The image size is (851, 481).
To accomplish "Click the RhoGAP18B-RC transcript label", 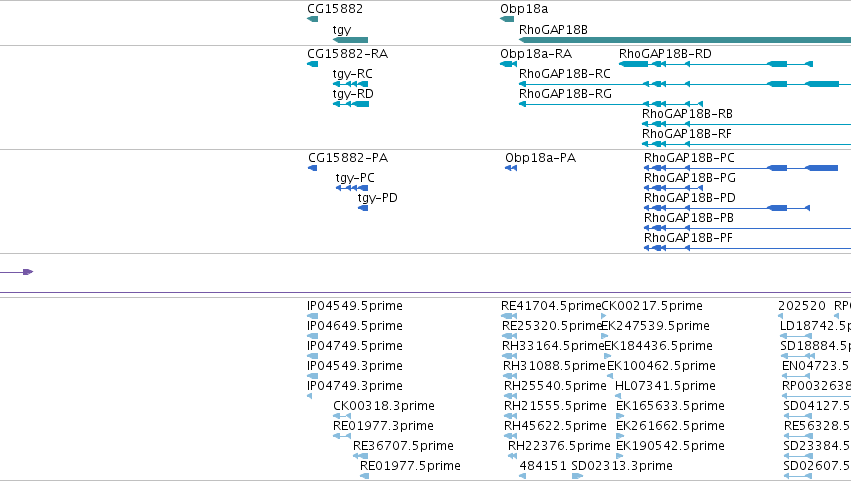I will (x=564, y=74).
